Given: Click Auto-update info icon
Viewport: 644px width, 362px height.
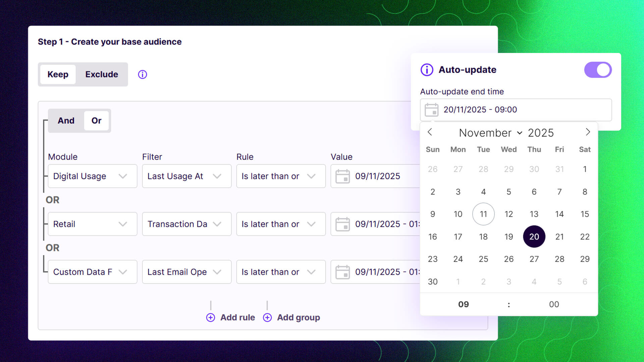Looking at the screenshot, I should pyautogui.click(x=427, y=70).
